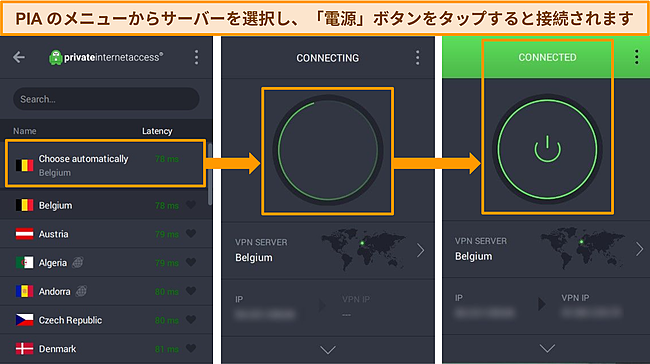Focus the Search server field
650x364 pixels.
[106, 99]
